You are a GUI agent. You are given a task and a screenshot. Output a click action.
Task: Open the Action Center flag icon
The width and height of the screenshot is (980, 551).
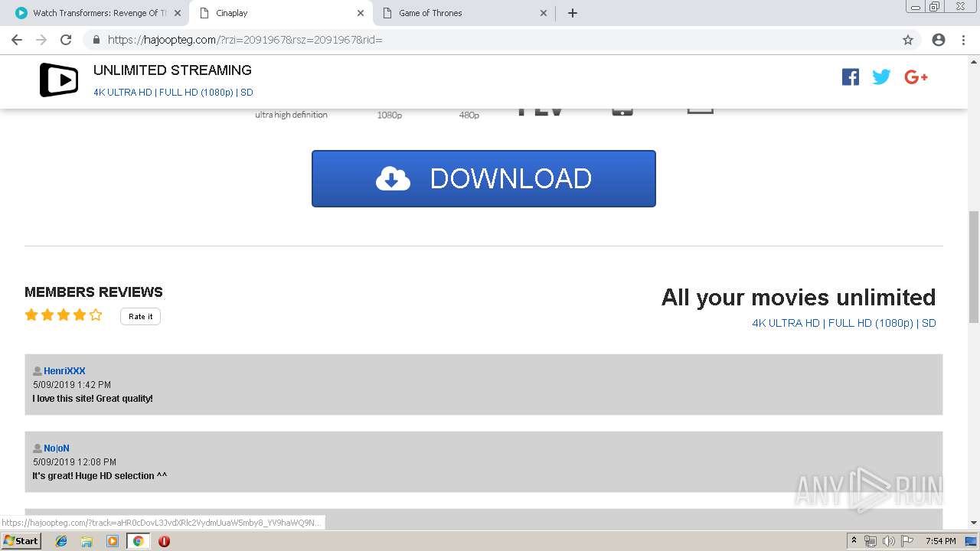coord(907,541)
